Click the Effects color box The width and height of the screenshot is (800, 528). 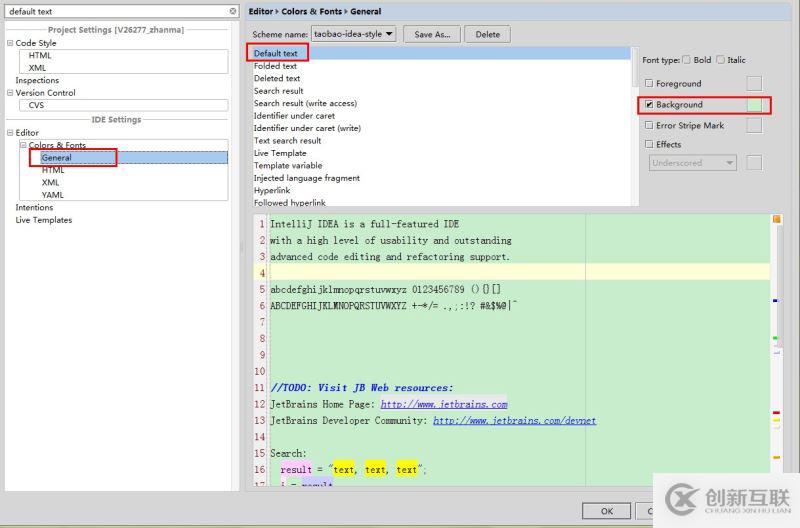coord(755,163)
